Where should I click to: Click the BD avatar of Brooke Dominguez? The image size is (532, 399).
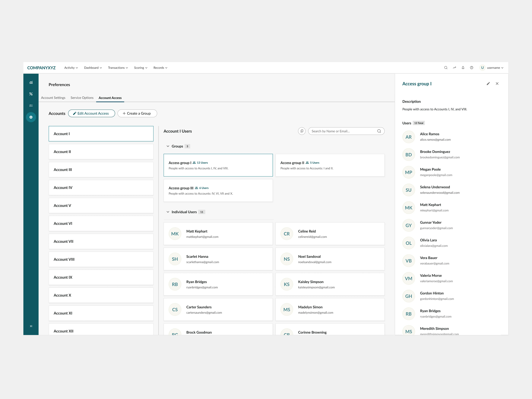(x=409, y=155)
